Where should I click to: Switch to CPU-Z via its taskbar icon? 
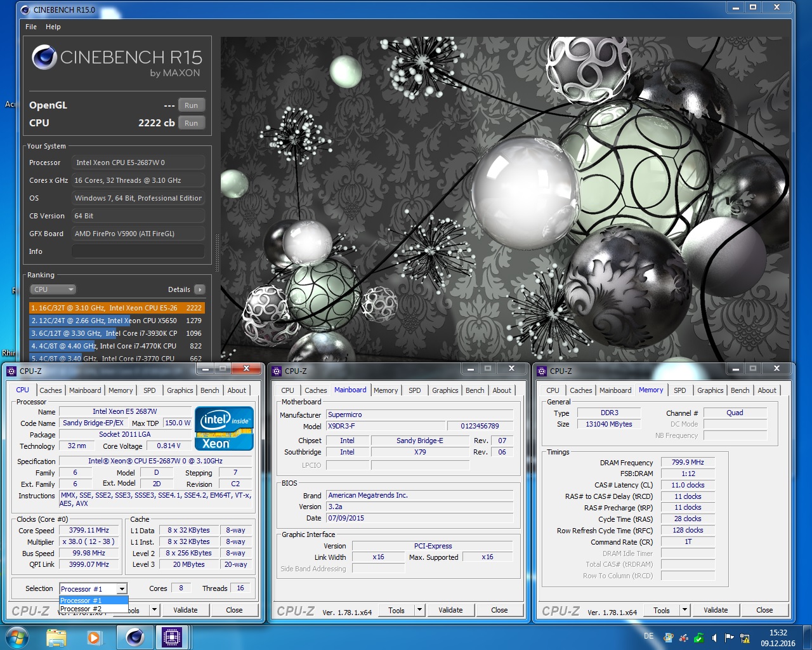coord(172,637)
